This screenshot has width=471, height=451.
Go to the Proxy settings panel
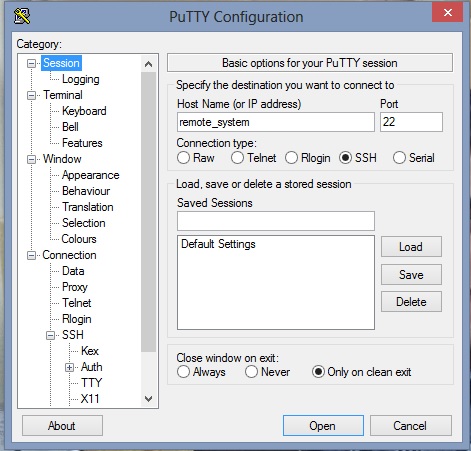pyautogui.click(x=75, y=287)
